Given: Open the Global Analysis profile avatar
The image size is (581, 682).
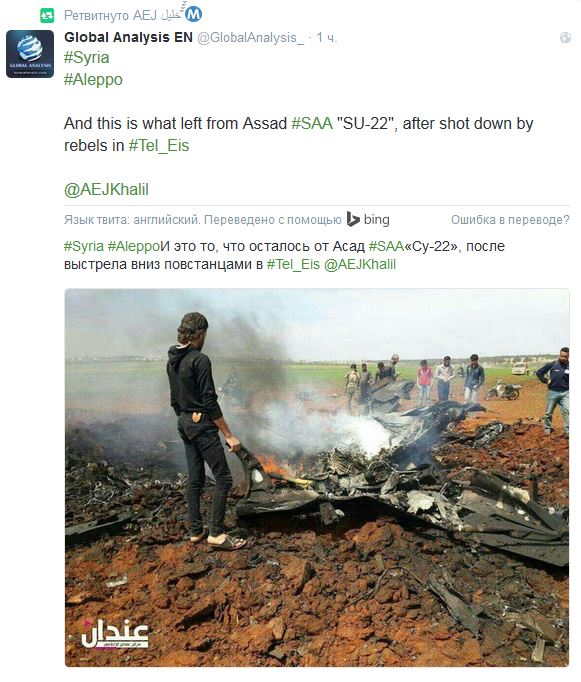Looking at the screenshot, I should tap(30, 54).
